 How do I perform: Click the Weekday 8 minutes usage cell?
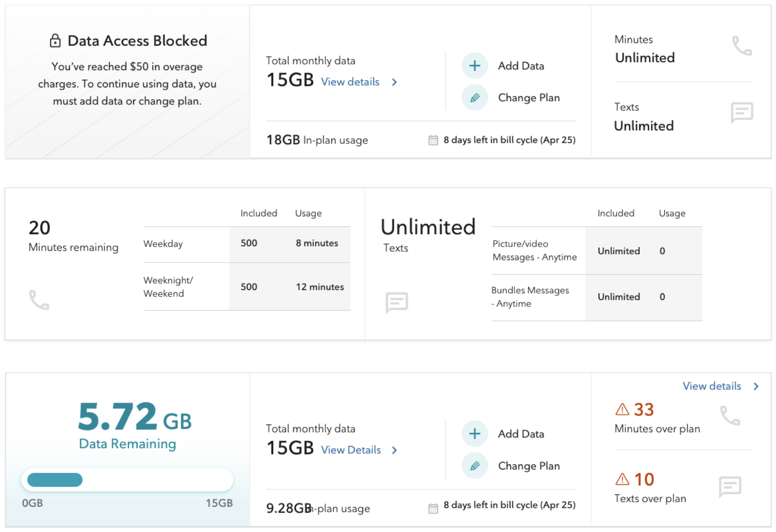click(317, 243)
